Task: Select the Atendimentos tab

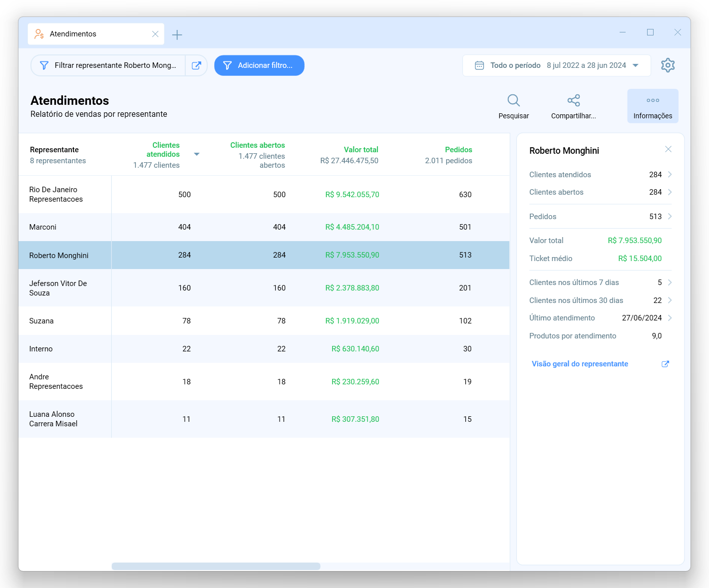Action: (96, 34)
